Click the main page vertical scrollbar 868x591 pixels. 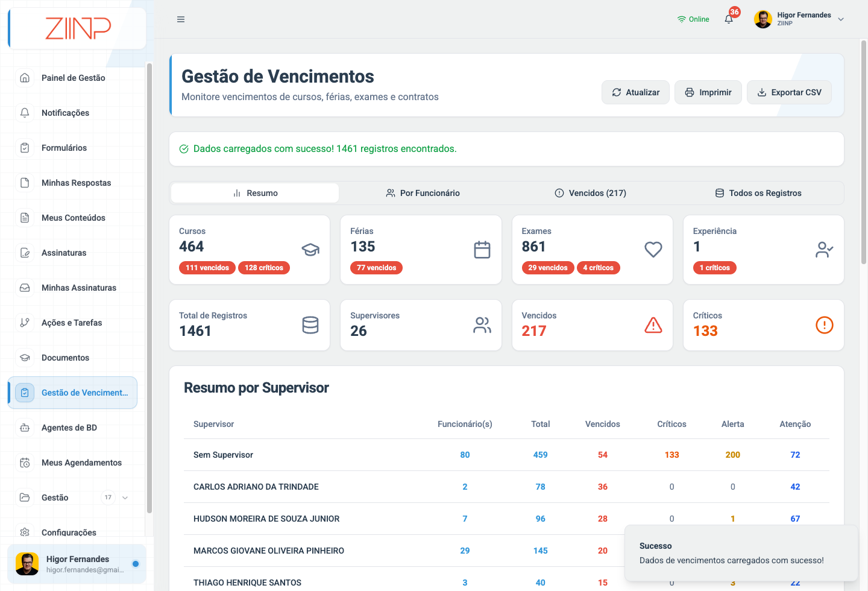tap(864, 152)
